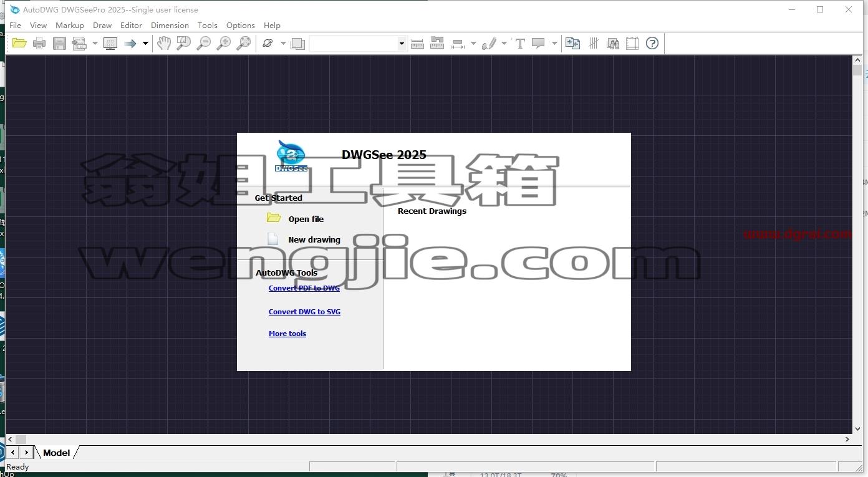Open the dropdown beside the 3D orbit icon
Viewport: 868px width, 477px height.
pyautogui.click(x=283, y=43)
